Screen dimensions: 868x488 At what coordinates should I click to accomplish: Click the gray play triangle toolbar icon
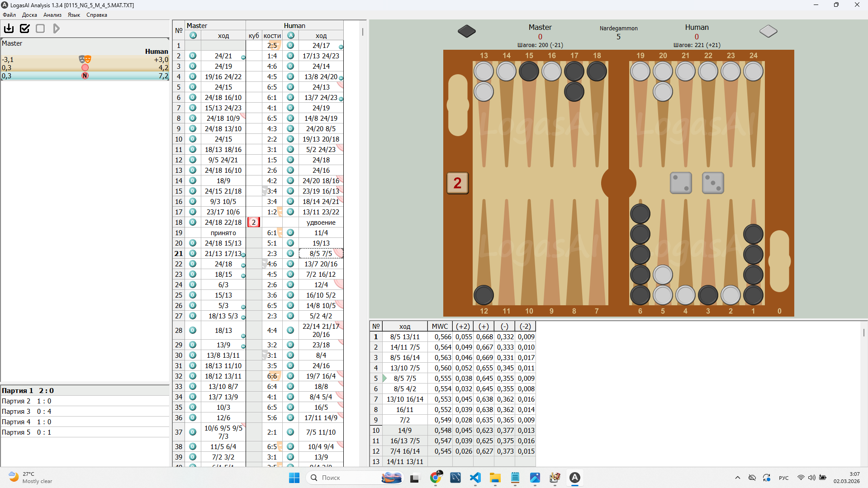pyautogui.click(x=56, y=28)
